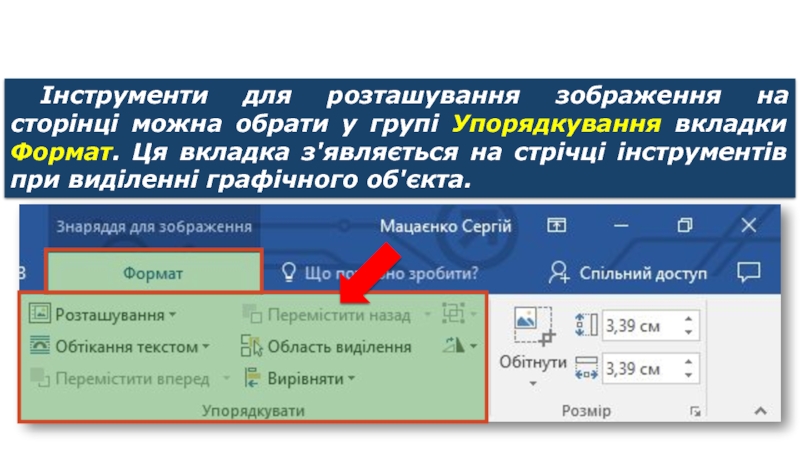800x450 pixels.
Task: Open the Що потрібно зробити search box
Action: 391,273
